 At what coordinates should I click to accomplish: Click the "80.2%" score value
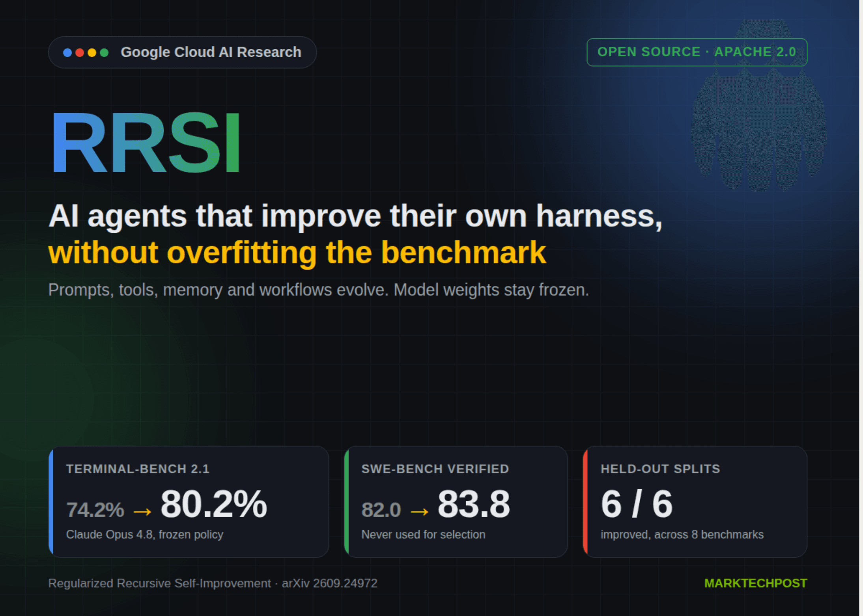pos(213,504)
